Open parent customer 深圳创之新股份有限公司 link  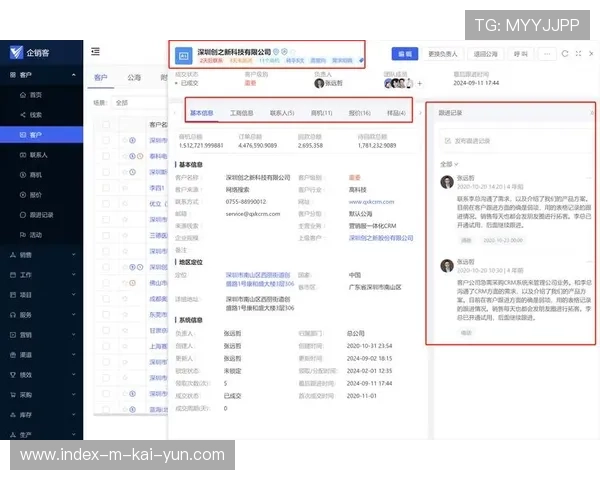click(x=381, y=238)
